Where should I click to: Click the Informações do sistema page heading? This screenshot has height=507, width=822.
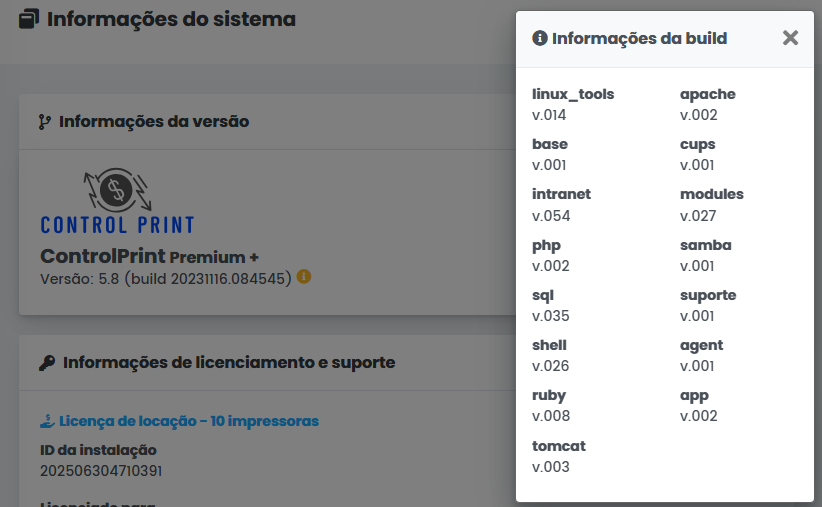point(171,19)
